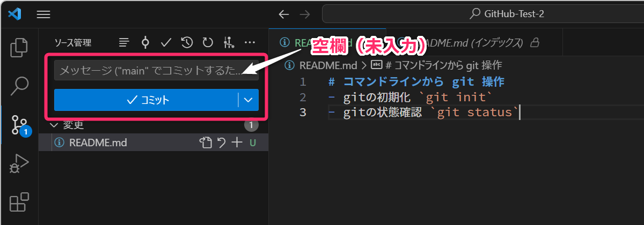This screenshot has height=225, width=644.
Task: Open the Extensions view icon
Action: point(19,203)
